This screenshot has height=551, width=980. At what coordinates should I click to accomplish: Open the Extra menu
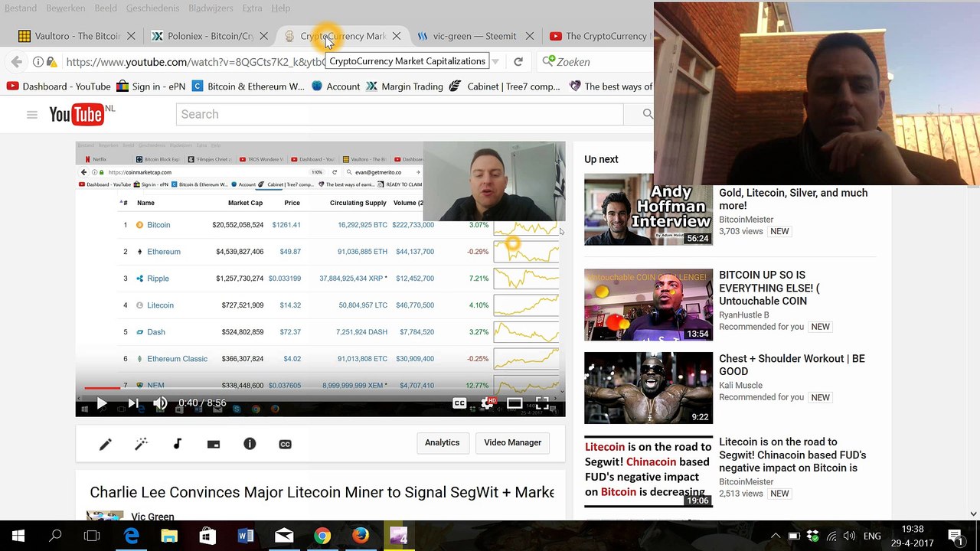[x=252, y=8]
